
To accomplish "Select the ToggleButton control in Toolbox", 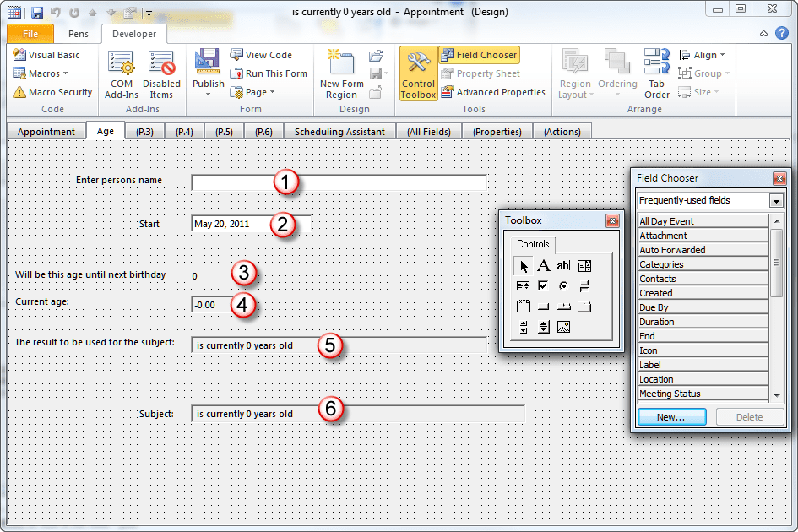I will tap(584, 286).
